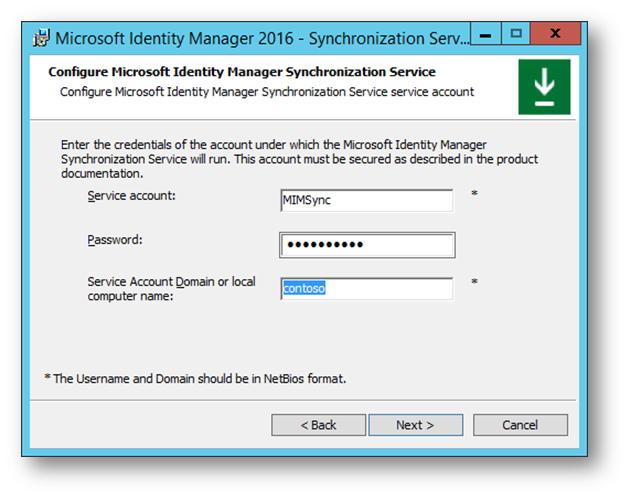Screen dimensions: 630x499
Task: Click the 'Password:' label
Action: click(115, 240)
